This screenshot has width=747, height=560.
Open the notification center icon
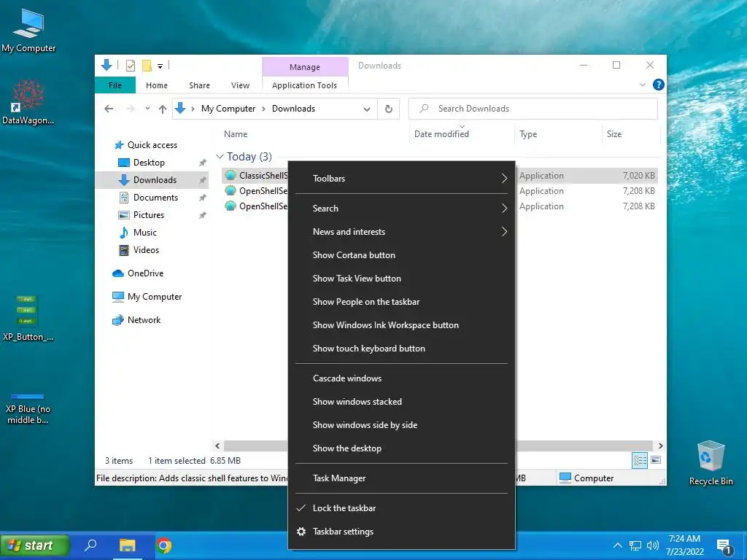tap(724, 547)
